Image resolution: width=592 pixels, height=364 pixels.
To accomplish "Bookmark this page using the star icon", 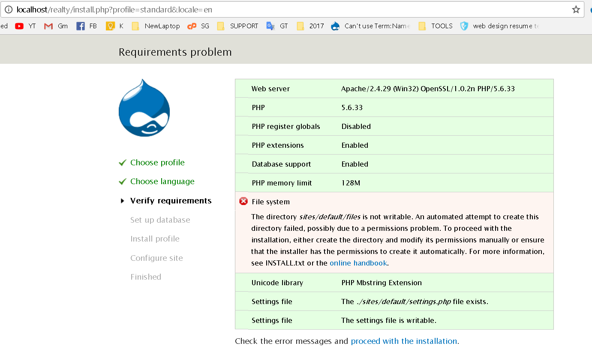I will point(576,9).
